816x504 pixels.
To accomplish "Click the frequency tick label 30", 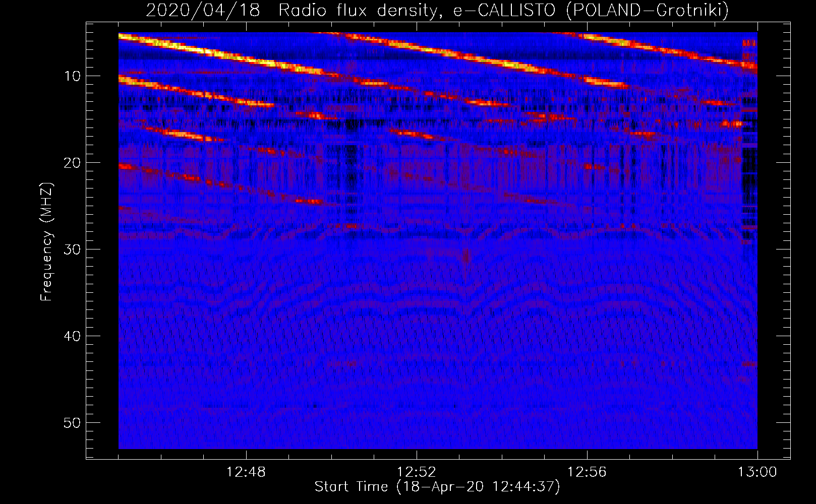I will (x=73, y=249).
